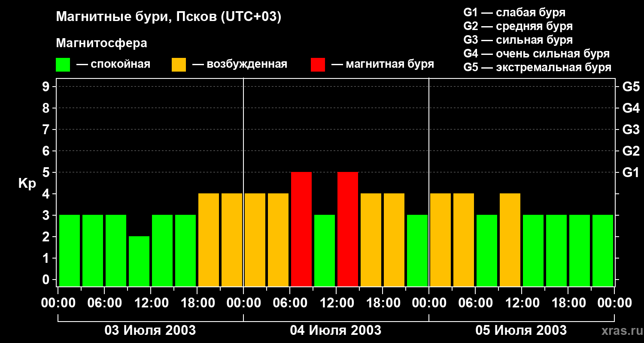This screenshot has width=644, height=343.
Task: Select the '04 Июля 2003' date label
Action: 336,331
